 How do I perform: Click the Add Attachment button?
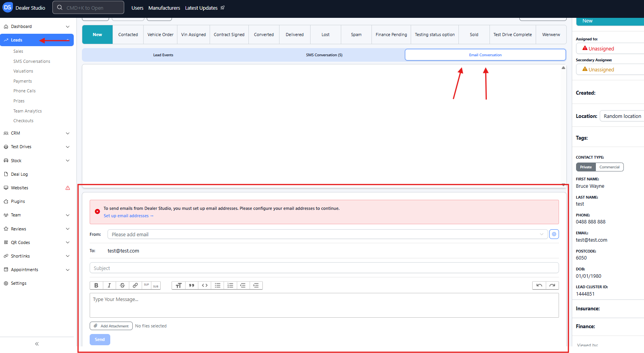click(x=111, y=326)
